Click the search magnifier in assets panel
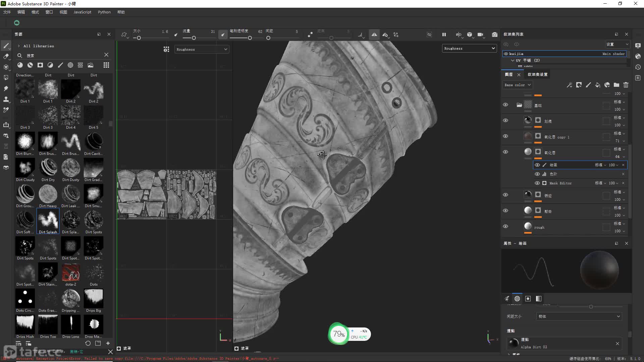Viewport: 644px width, 362px height. (20, 55)
